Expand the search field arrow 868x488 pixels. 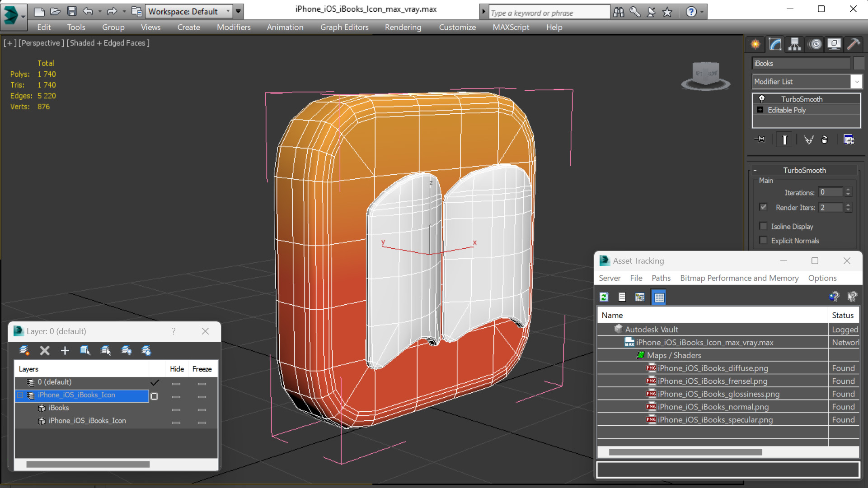coord(483,12)
